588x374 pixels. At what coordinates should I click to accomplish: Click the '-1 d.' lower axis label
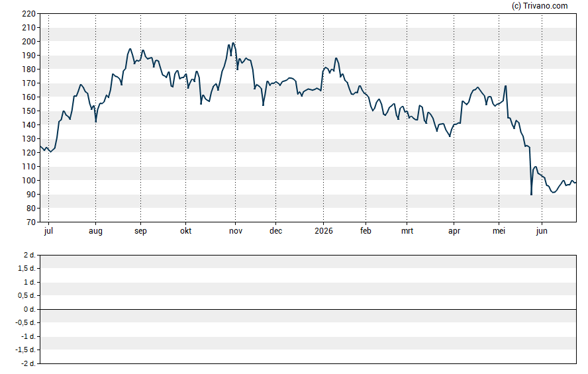coord(28,336)
